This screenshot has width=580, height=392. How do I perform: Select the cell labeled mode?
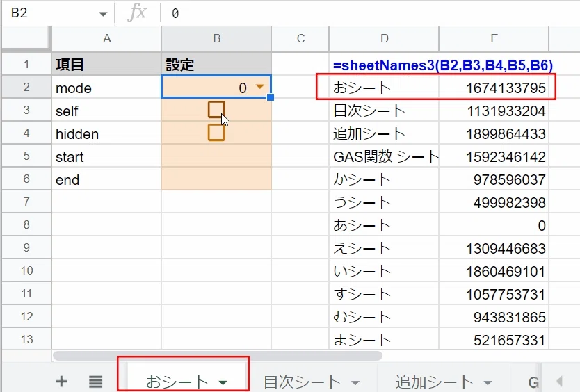(x=106, y=88)
